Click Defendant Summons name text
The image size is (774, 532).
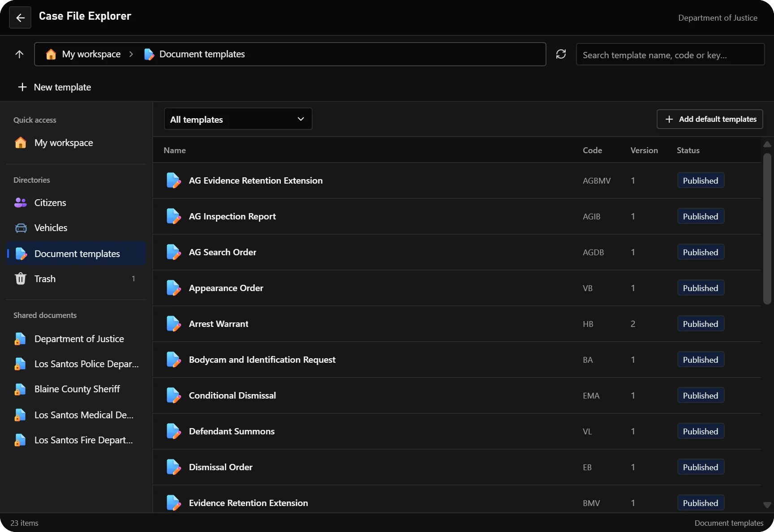[x=232, y=431]
